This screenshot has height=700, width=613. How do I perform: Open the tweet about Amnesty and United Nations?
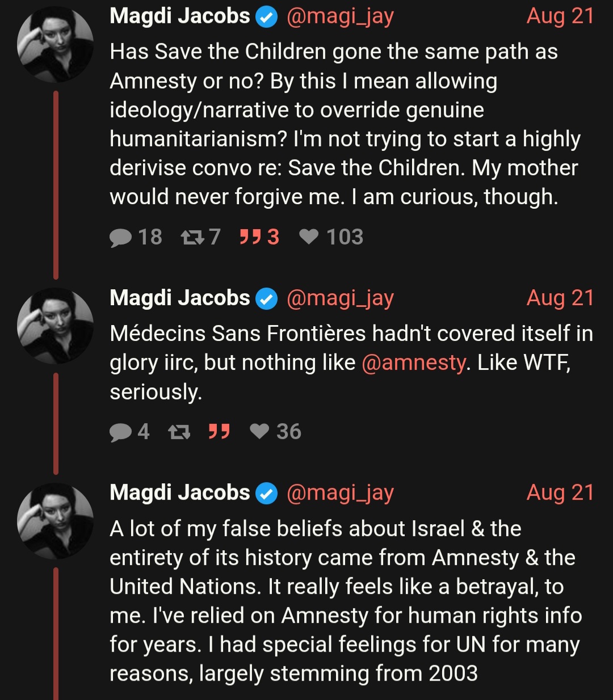[x=344, y=601]
